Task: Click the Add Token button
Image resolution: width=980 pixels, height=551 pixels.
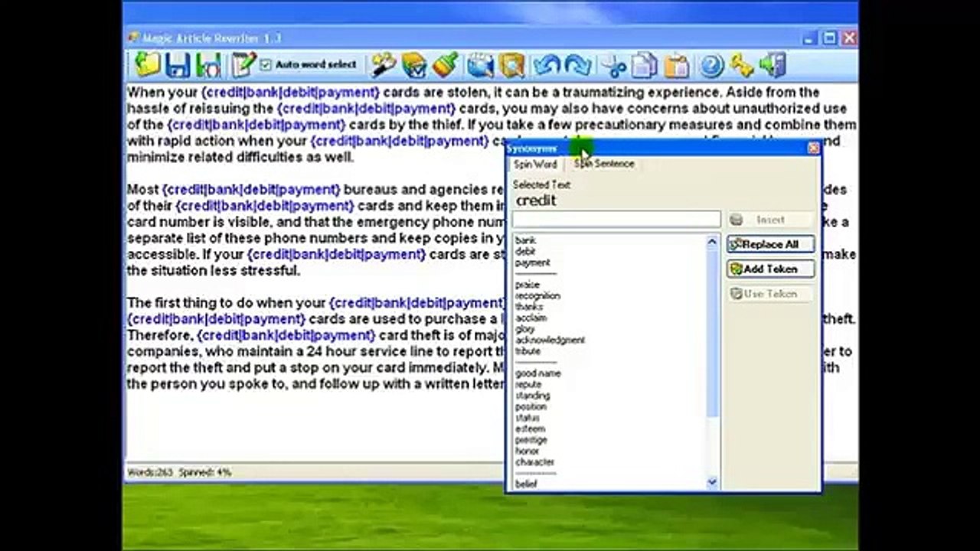Action: pos(770,269)
